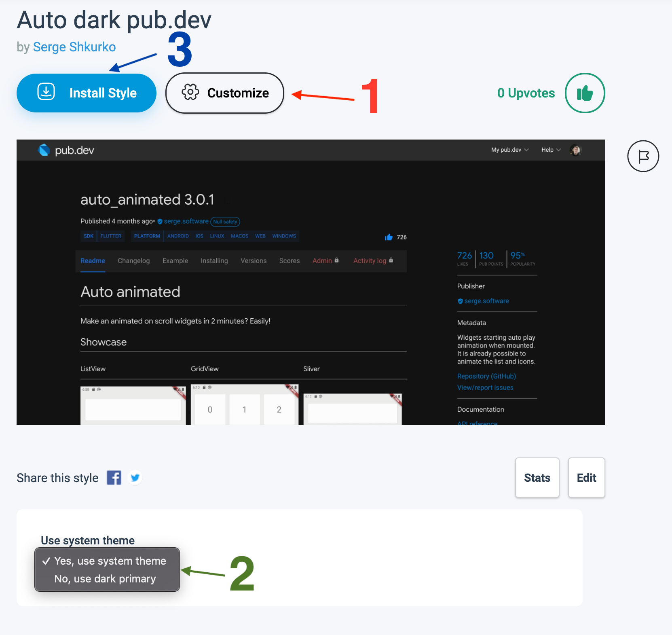Click the blue like thumb beside 726
The height and width of the screenshot is (635, 672).
(x=389, y=237)
